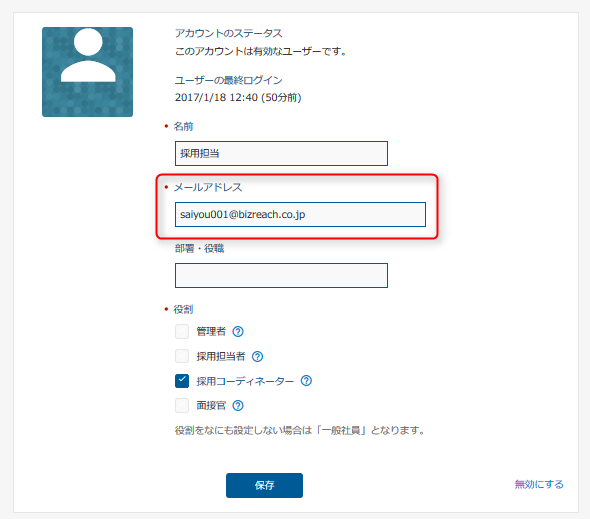Screen dimensions: 590x519
Task: Click the last login text 2017/1/18 12:40 (50分前)
Action: click(238, 97)
